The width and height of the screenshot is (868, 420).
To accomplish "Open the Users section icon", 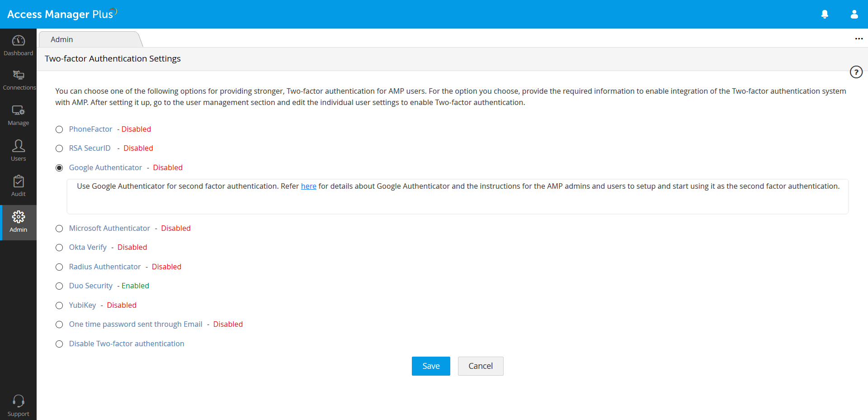I will [19, 146].
